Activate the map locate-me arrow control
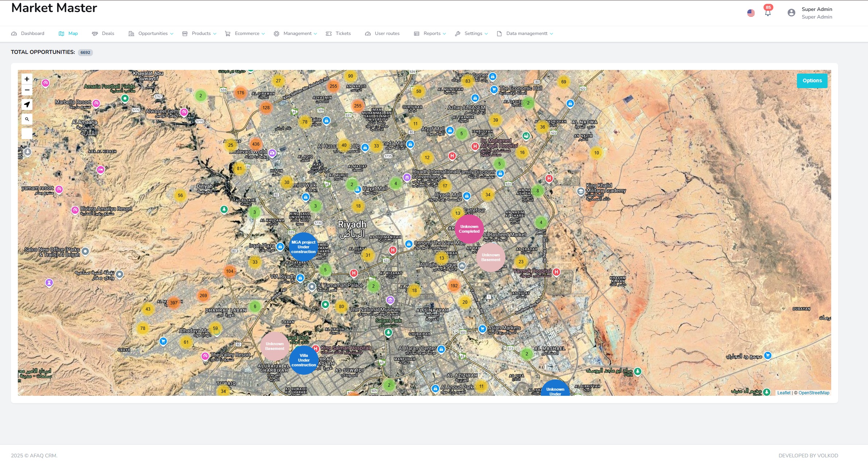Viewport: 868px width, 465px height. tap(27, 105)
